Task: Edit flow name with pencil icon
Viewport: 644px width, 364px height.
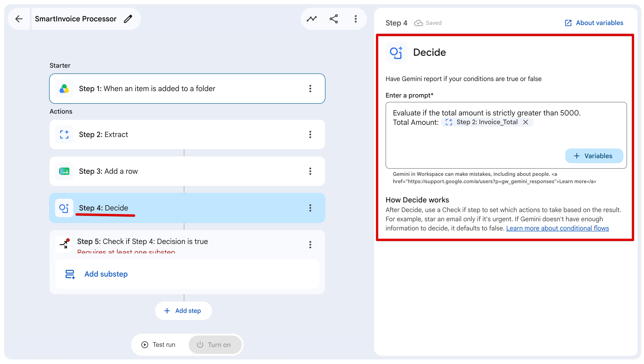Action: pyautogui.click(x=128, y=19)
